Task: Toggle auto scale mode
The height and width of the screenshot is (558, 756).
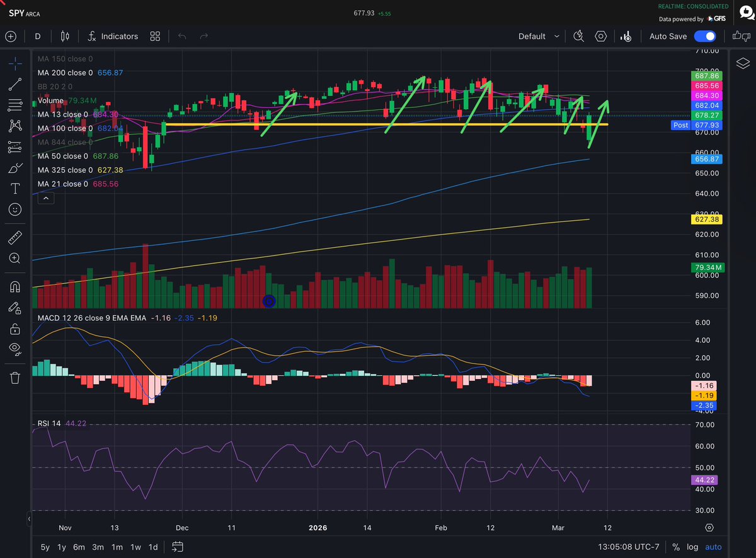Action: (713, 547)
